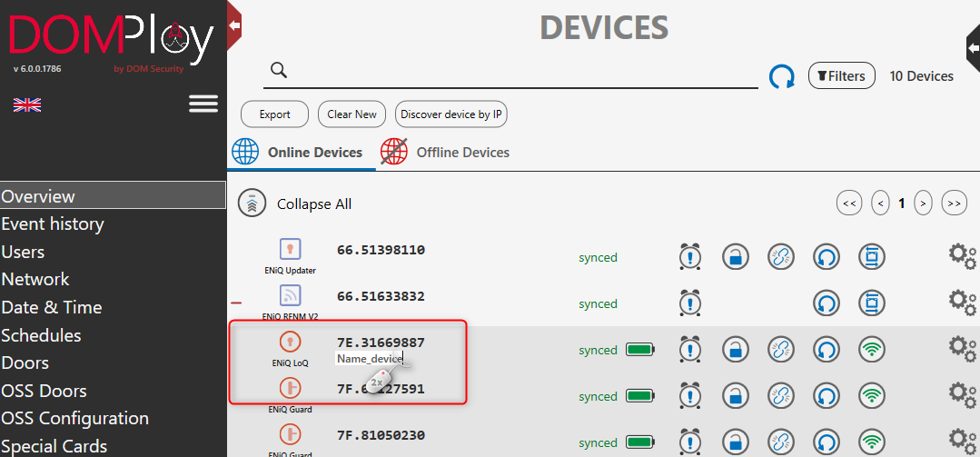
Task: Go to previous page with < button
Action: click(x=881, y=204)
